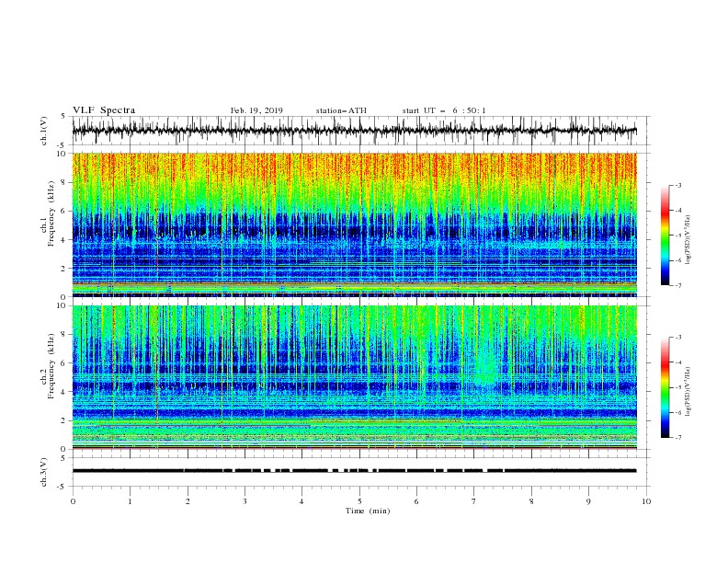Click the "station=ATH" header label
Image resolution: width=728 pixels, height=563 pixels.
tap(341, 110)
